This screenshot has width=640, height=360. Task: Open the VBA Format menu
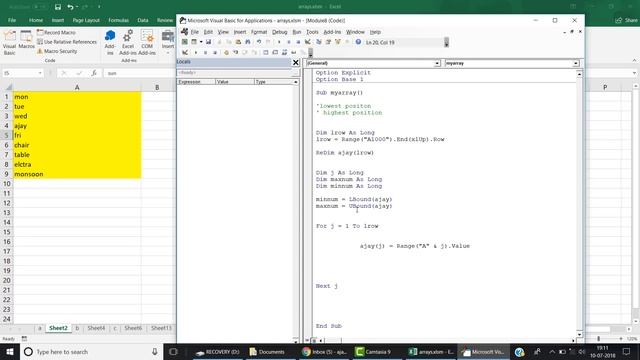[259, 32]
